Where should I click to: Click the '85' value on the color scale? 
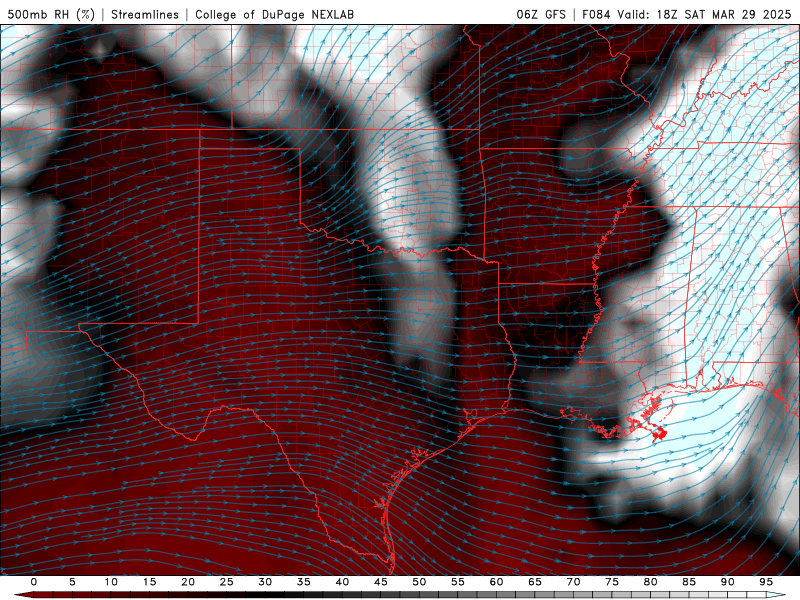click(689, 582)
